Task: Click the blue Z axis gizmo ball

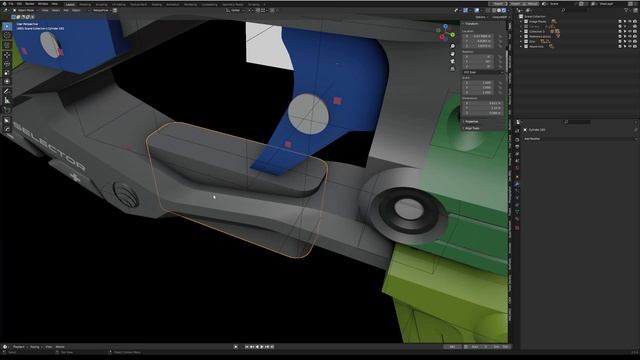Action: 446,26
